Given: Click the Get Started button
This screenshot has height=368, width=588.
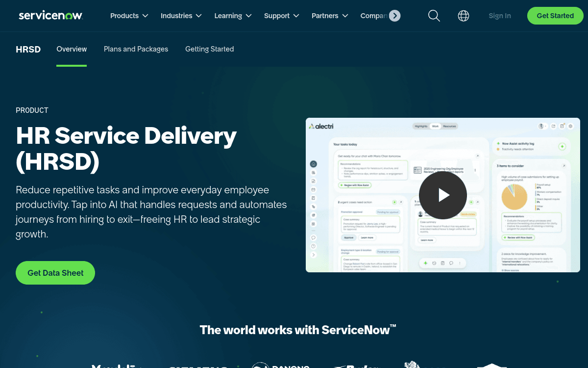Looking at the screenshot, I should tap(555, 16).
